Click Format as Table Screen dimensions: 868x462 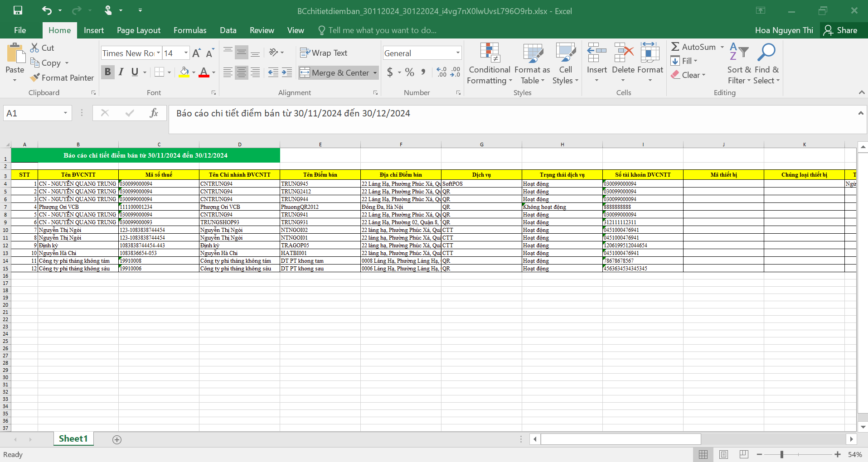pos(533,64)
